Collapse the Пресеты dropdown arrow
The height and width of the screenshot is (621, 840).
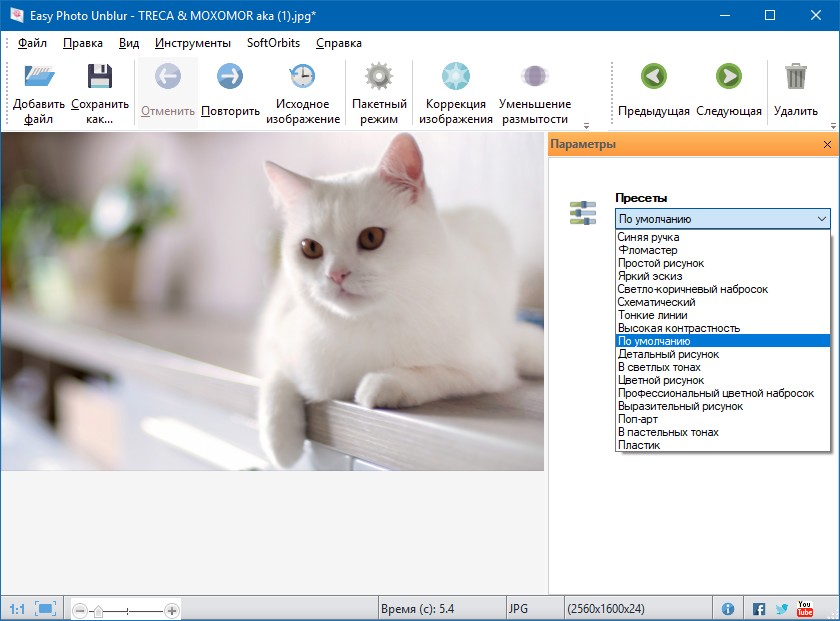(821, 219)
